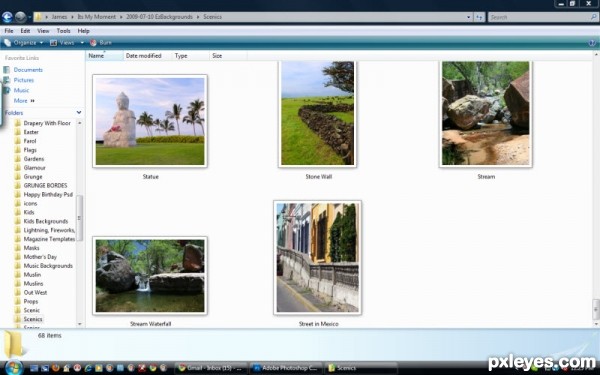The width and height of the screenshot is (600, 375).
Task: Select Happy Birthday Psd folder
Action: pyautogui.click(x=48, y=194)
